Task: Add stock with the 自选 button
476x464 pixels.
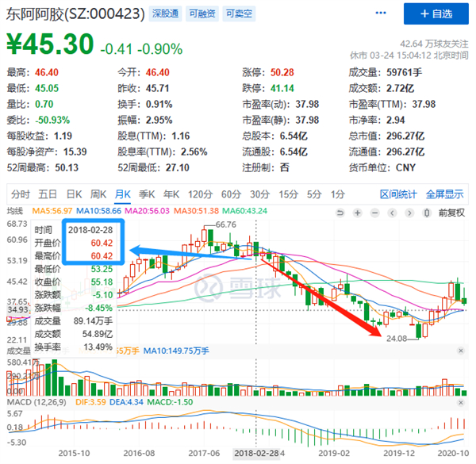Action: 436,13
